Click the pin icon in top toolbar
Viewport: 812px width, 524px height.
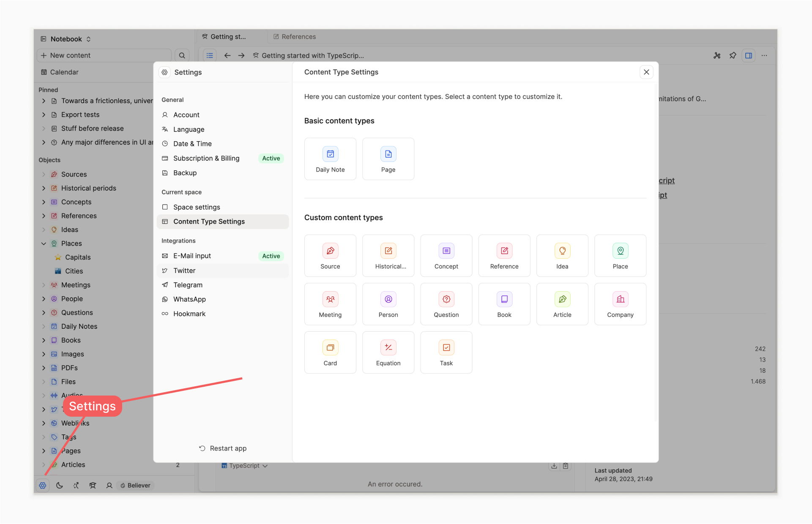click(x=733, y=55)
